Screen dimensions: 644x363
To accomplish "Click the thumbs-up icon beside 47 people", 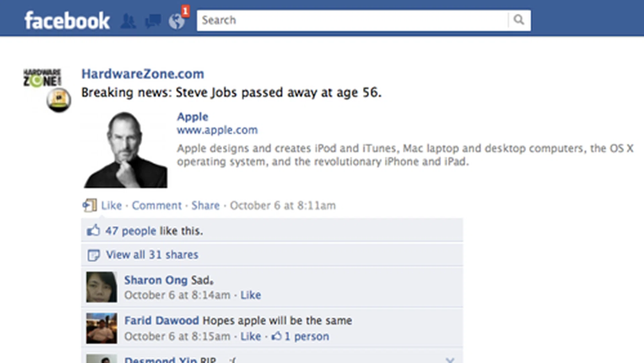I will 93,231.
